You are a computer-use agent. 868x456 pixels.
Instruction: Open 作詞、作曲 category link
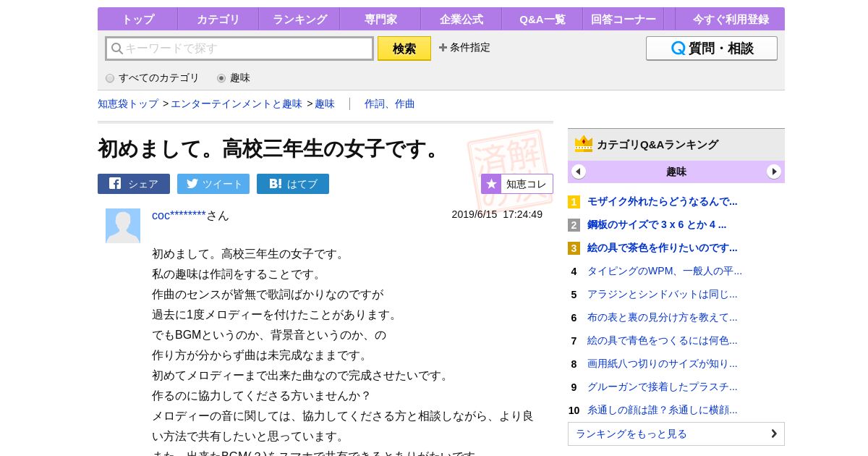(x=390, y=104)
